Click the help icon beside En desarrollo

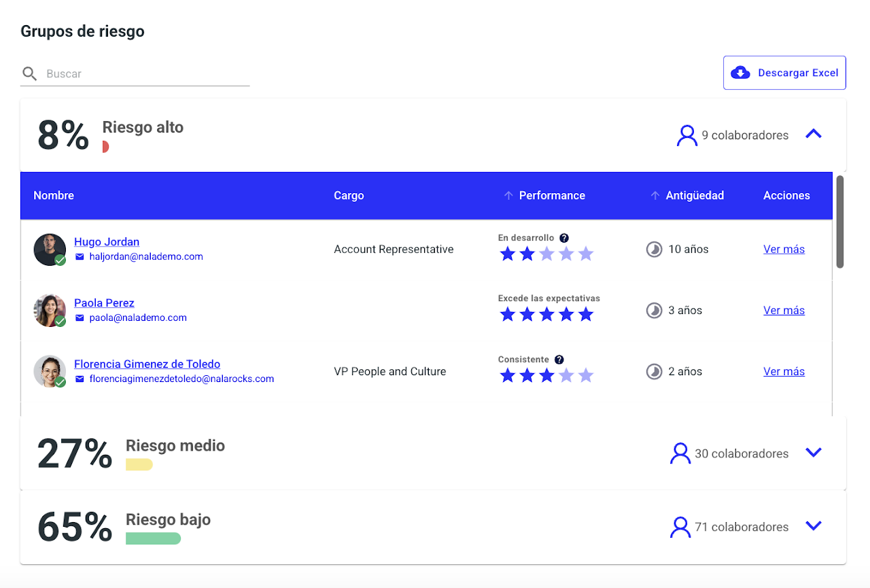[564, 238]
